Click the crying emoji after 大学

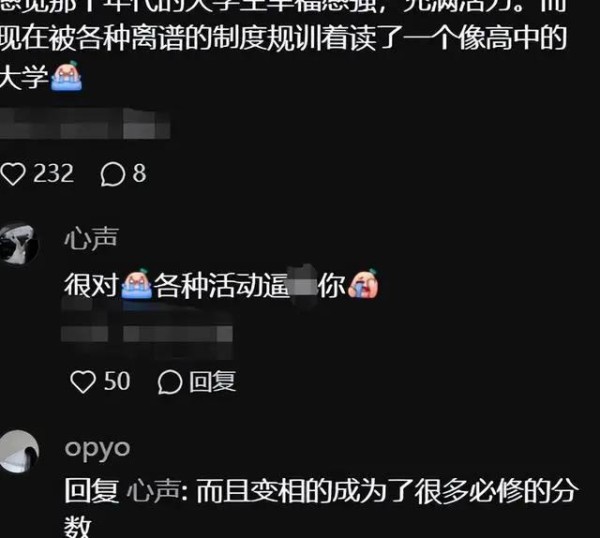(67, 76)
